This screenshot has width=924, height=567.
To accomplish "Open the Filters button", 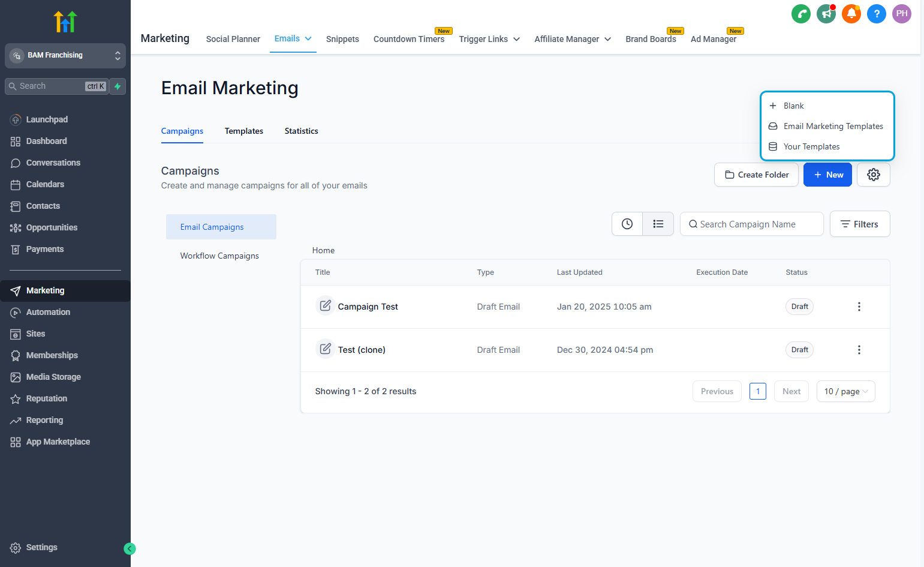I will [x=860, y=224].
